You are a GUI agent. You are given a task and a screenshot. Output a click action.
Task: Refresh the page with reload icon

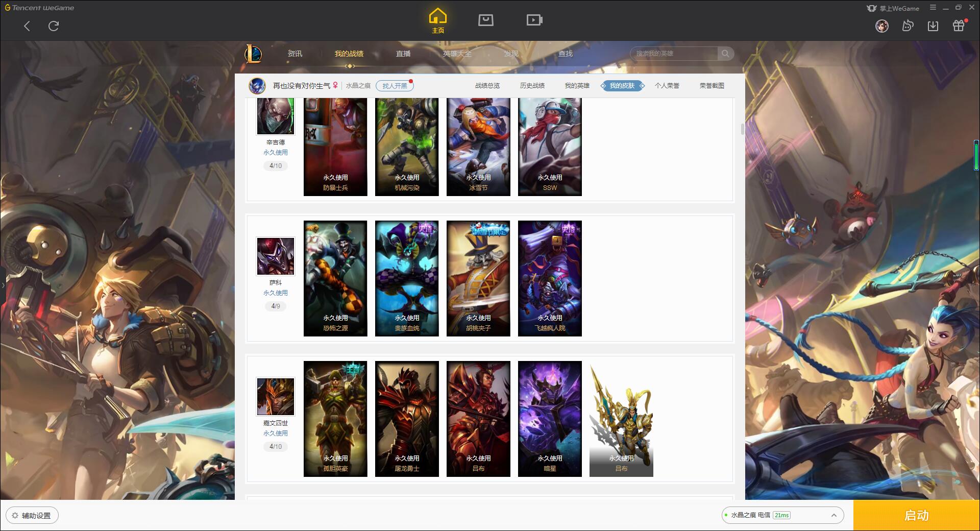[54, 26]
